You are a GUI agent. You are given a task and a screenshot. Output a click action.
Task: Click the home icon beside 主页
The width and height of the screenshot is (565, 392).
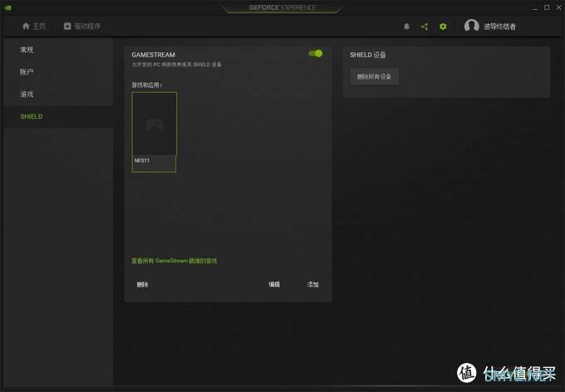coord(26,26)
